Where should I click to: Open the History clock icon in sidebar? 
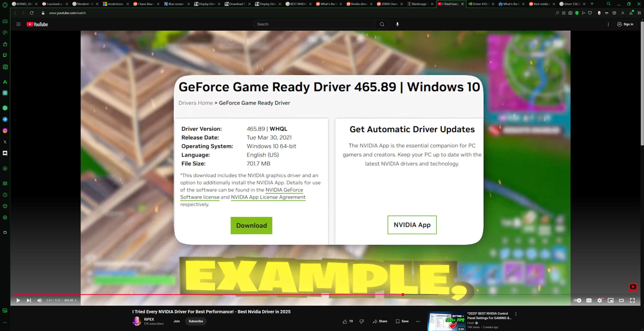click(5, 195)
